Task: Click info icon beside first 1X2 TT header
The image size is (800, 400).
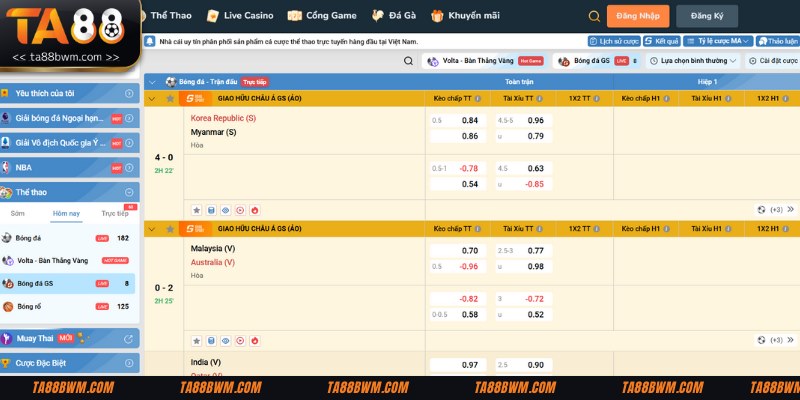Action: tap(596, 98)
